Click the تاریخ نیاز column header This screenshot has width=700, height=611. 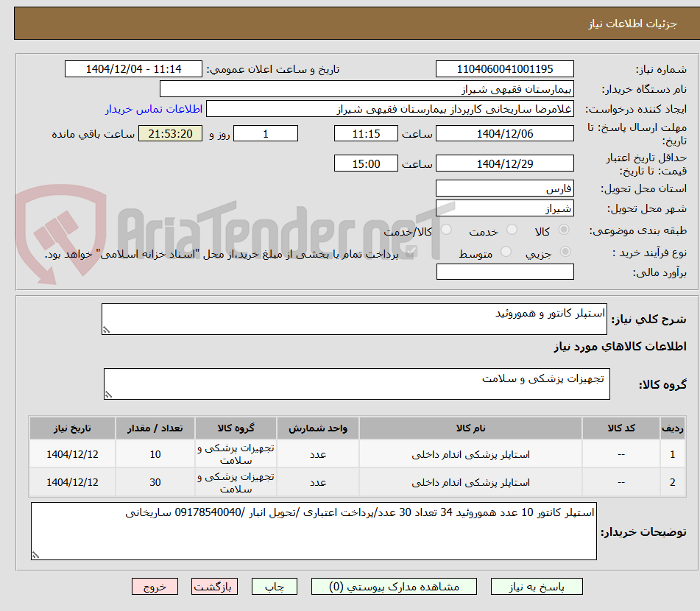[x=72, y=428]
